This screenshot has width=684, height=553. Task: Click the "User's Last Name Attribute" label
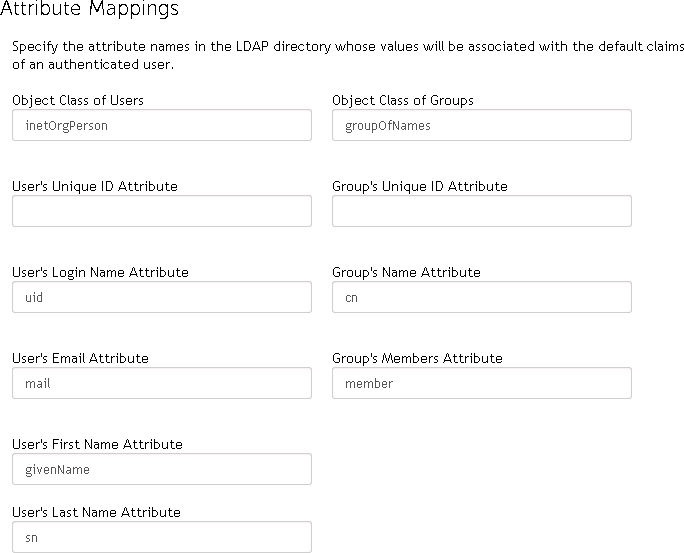point(96,512)
